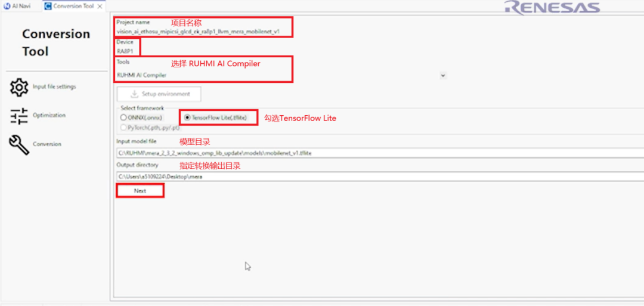Select the TensorFlow Lite(.tflite) radio button
Image resolution: width=644 pixels, height=306 pixels.
point(188,118)
